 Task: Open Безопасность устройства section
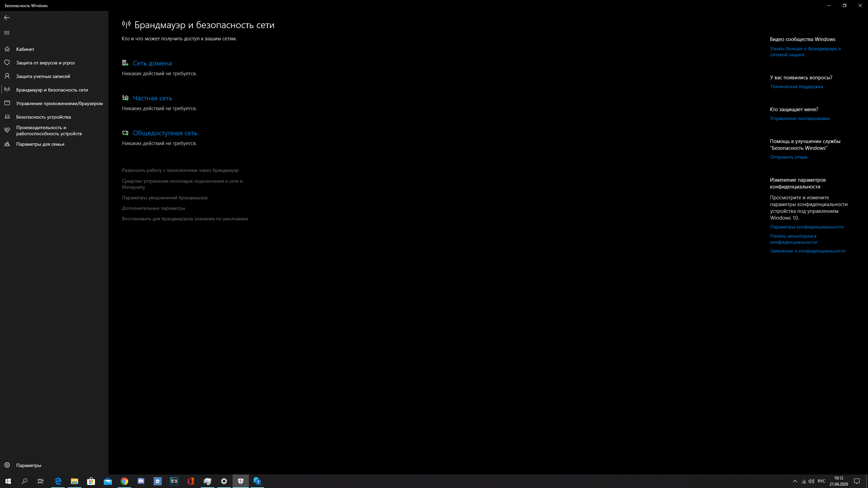point(43,117)
